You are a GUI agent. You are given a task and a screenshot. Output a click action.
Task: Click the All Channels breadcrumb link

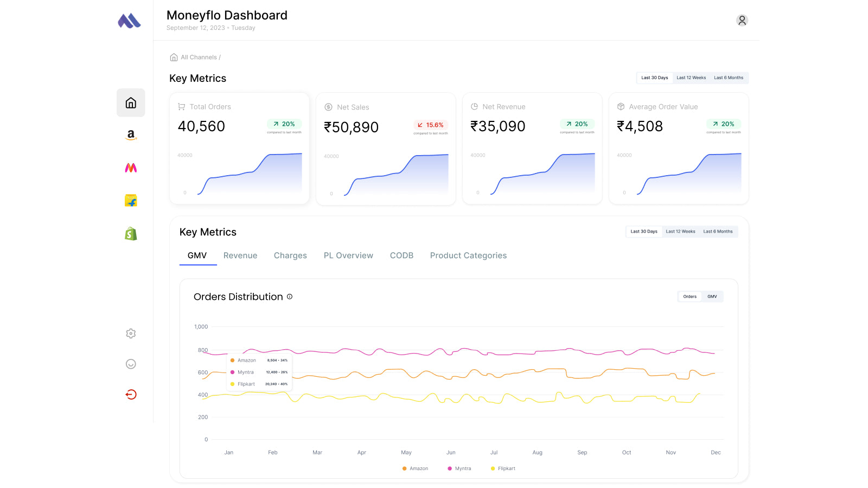coord(198,57)
